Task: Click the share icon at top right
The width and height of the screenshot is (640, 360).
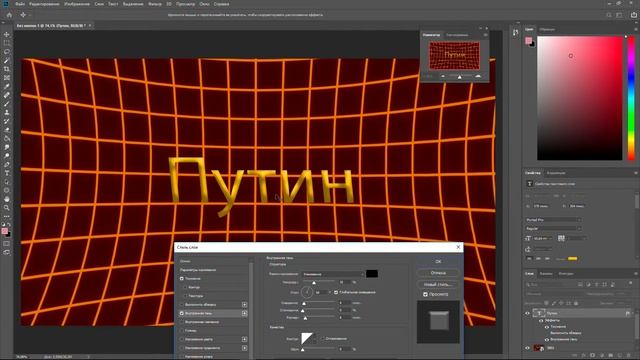Action: coord(634,15)
